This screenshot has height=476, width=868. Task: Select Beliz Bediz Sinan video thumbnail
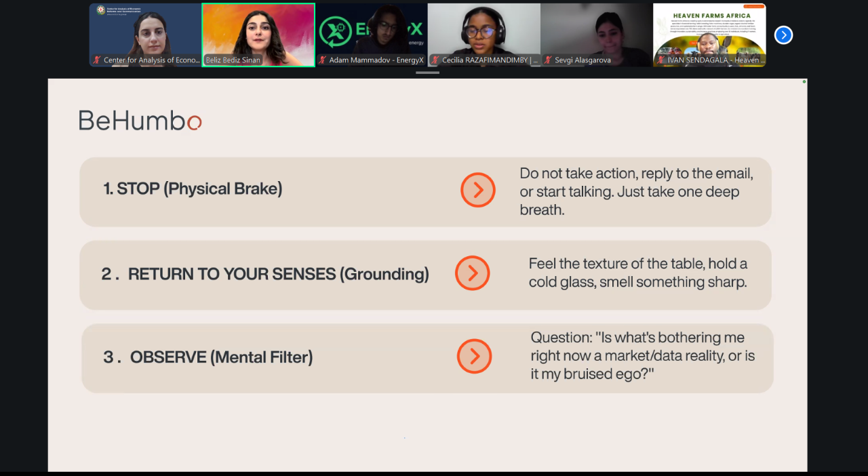(258, 35)
